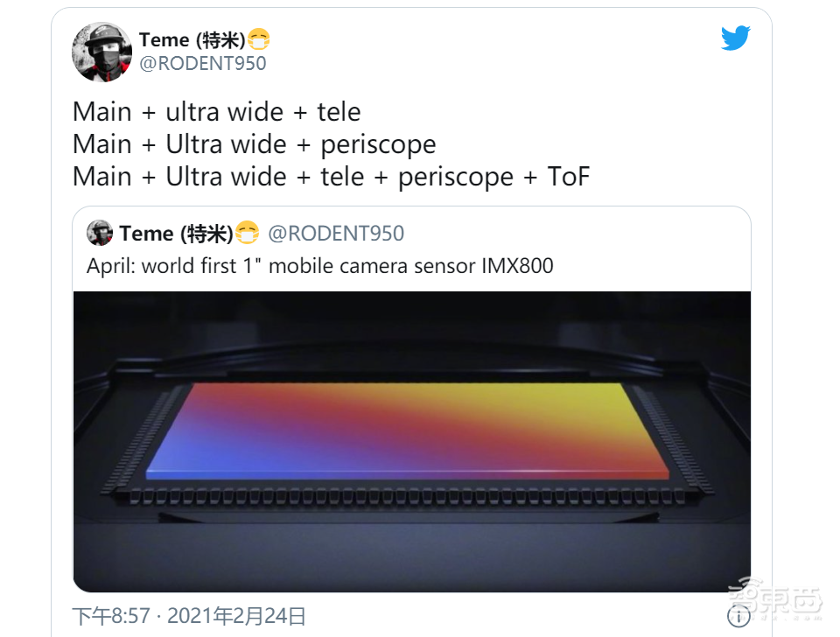Image resolution: width=840 pixels, height=637 pixels.
Task: Open the @RODENT950 handle under main name
Action: point(202,63)
